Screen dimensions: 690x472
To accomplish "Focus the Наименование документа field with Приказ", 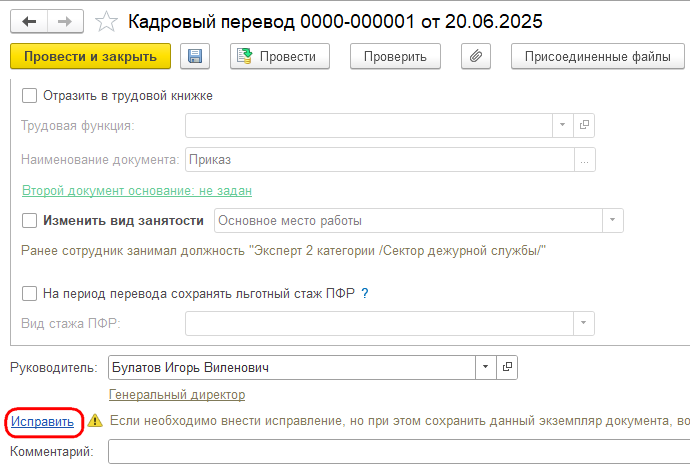I will coord(380,160).
